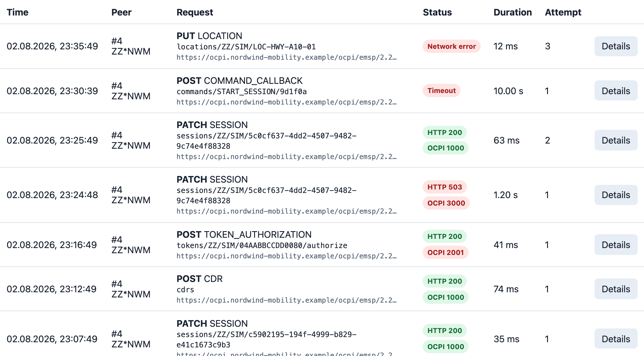Screen dimensions: 644x356
Task: Open Details for PUT LOCATION request
Action: (x=616, y=46)
